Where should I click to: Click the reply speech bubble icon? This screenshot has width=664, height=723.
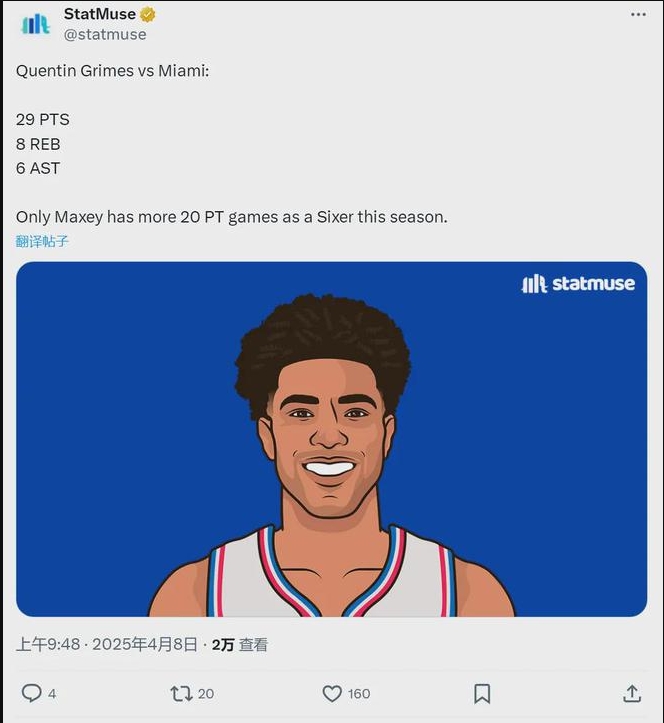click(31, 693)
